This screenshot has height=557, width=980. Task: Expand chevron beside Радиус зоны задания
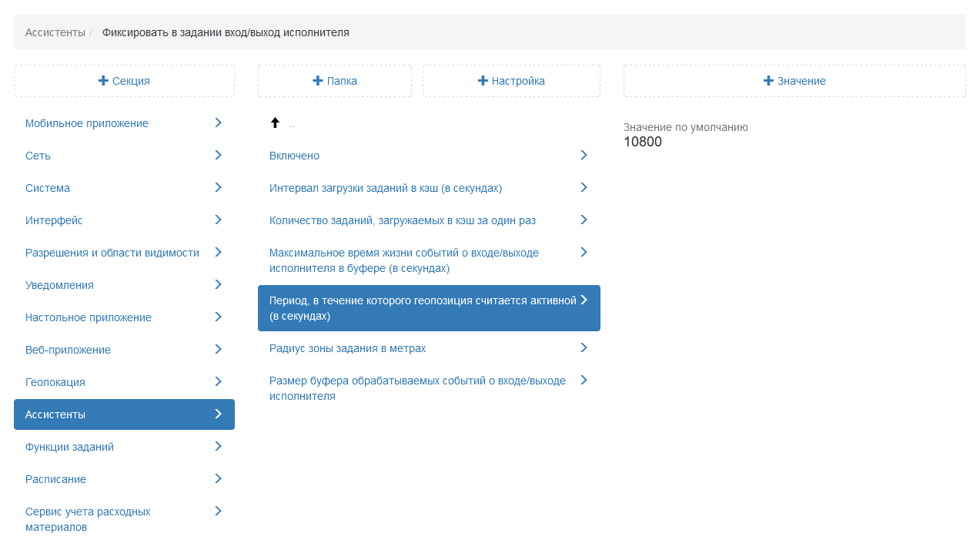584,347
